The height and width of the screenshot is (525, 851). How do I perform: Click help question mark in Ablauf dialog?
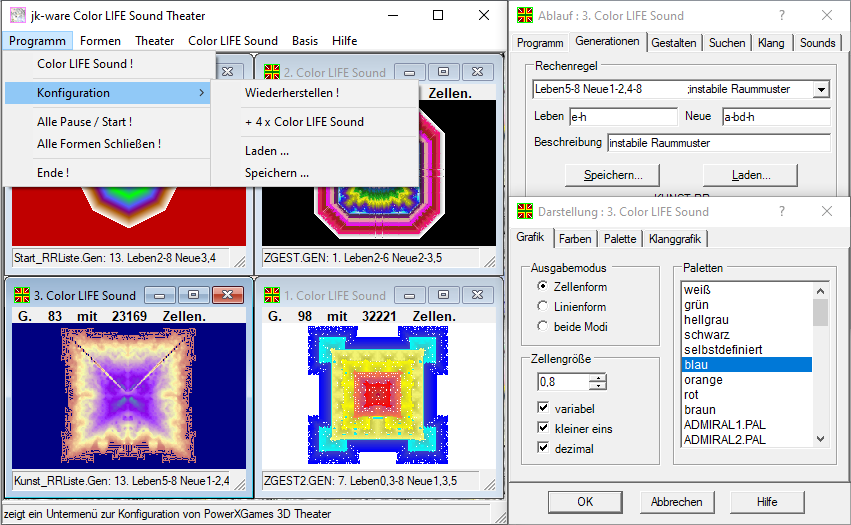point(782,15)
